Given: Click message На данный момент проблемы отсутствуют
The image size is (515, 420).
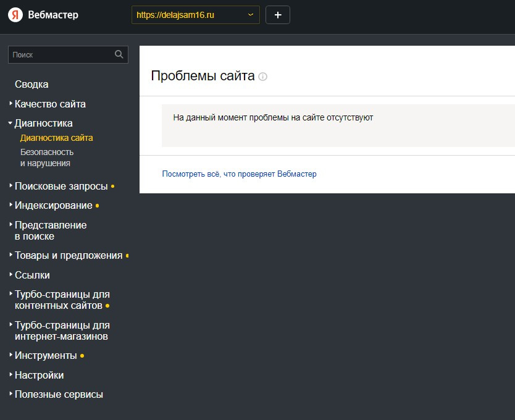Looking at the screenshot, I should click(273, 117).
